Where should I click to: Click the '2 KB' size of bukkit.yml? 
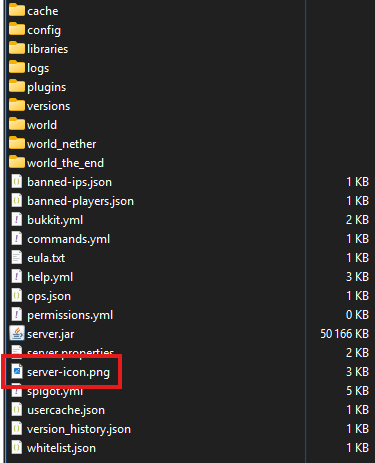coord(357,220)
